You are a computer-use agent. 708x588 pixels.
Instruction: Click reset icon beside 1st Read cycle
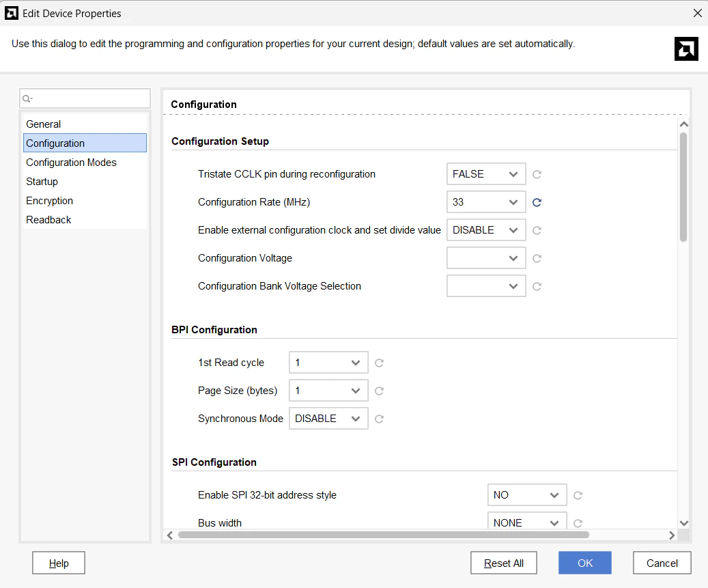pyautogui.click(x=379, y=363)
